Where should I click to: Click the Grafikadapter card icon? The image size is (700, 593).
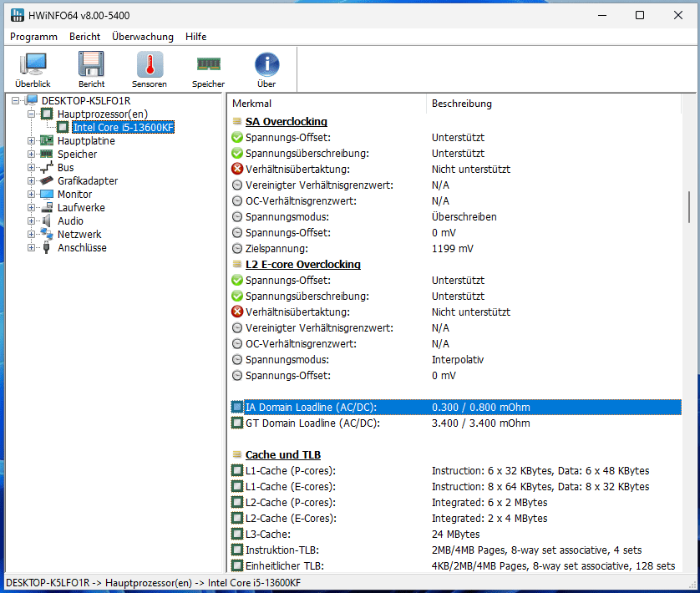tap(47, 181)
